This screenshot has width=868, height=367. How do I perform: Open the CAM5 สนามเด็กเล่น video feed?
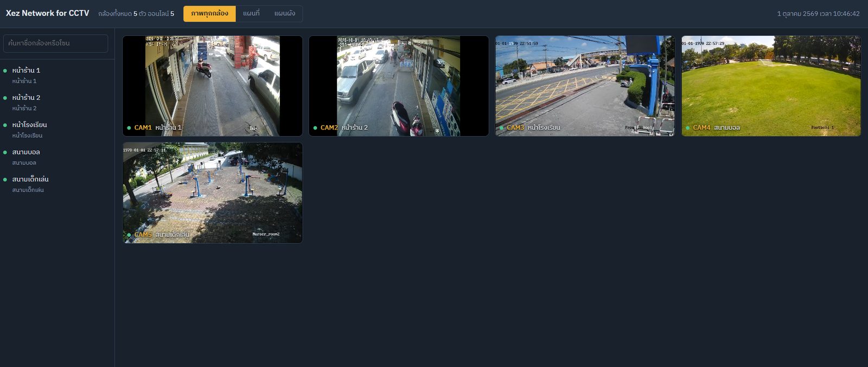tap(213, 193)
